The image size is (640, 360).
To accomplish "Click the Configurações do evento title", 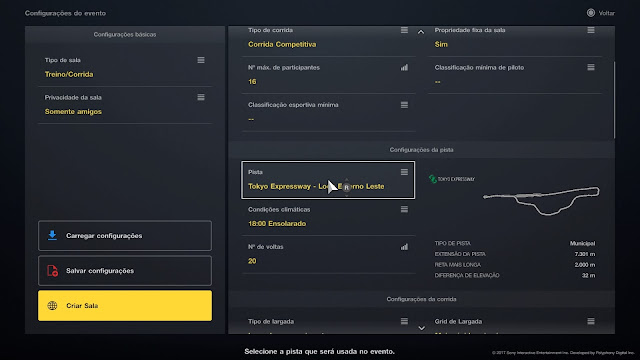I will [65, 13].
